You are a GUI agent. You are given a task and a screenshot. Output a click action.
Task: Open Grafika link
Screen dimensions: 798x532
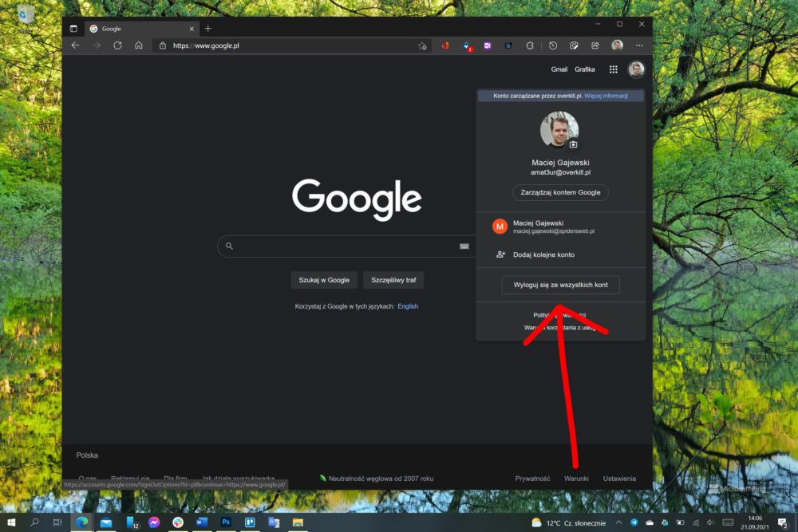[x=584, y=69]
